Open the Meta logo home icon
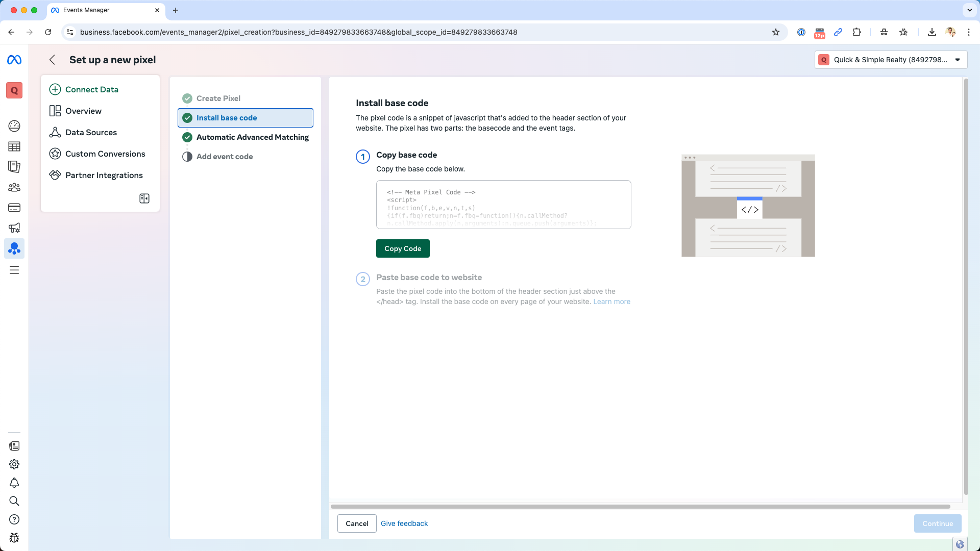This screenshot has width=980, height=551. coord(14,60)
